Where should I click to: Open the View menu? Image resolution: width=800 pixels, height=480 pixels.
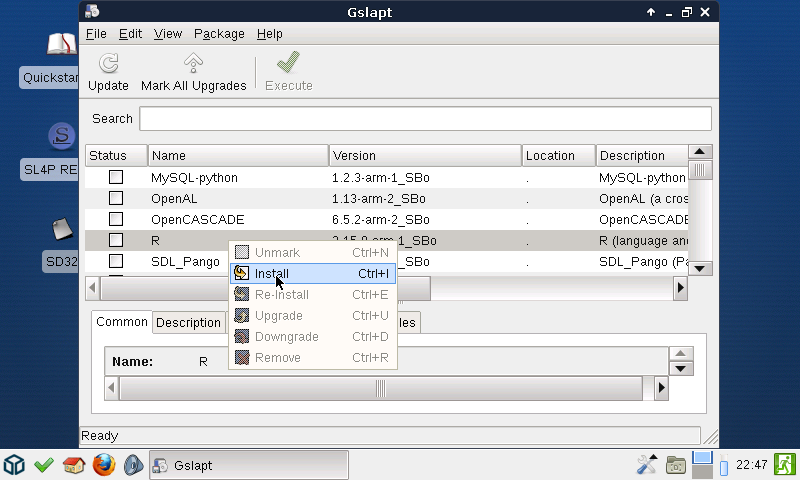point(168,34)
